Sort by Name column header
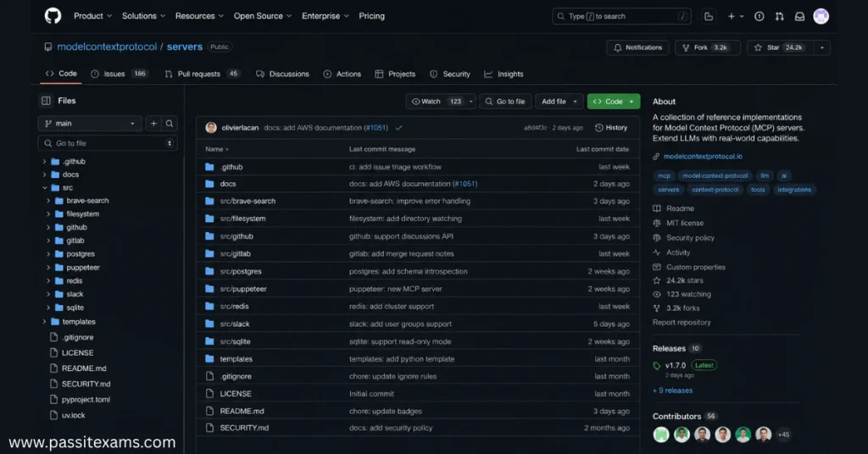Viewport: 868px width, 454px height. point(216,149)
